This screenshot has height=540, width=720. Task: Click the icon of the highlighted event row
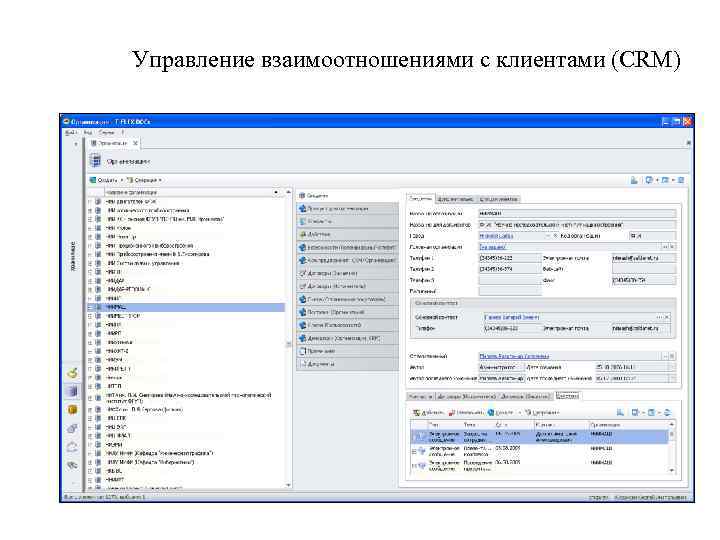click(x=421, y=437)
